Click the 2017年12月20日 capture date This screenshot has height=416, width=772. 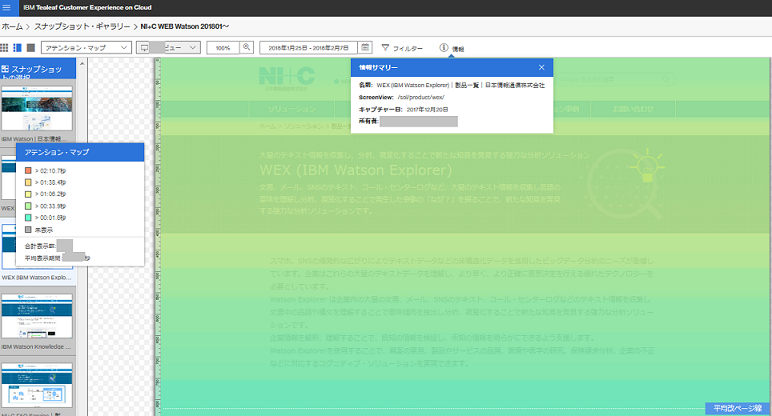click(x=427, y=109)
